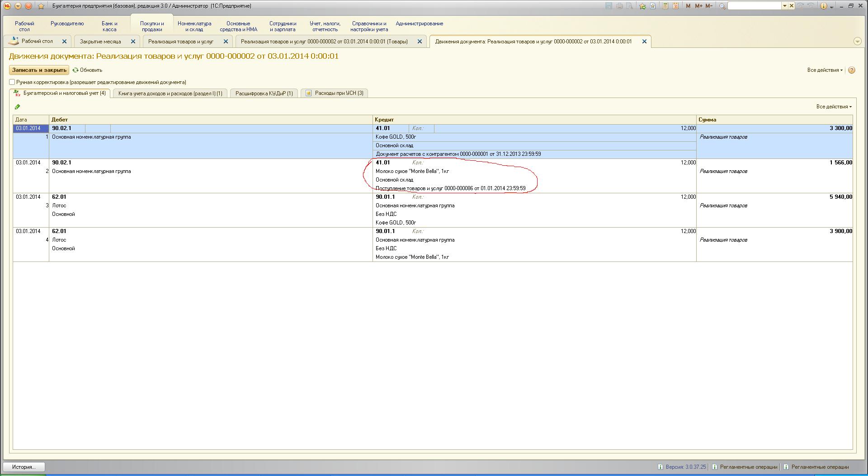The height and width of the screenshot is (476, 868).
Task: Click the Обновить refresh button
Action: pyautogui.click(x=88, y=70)
